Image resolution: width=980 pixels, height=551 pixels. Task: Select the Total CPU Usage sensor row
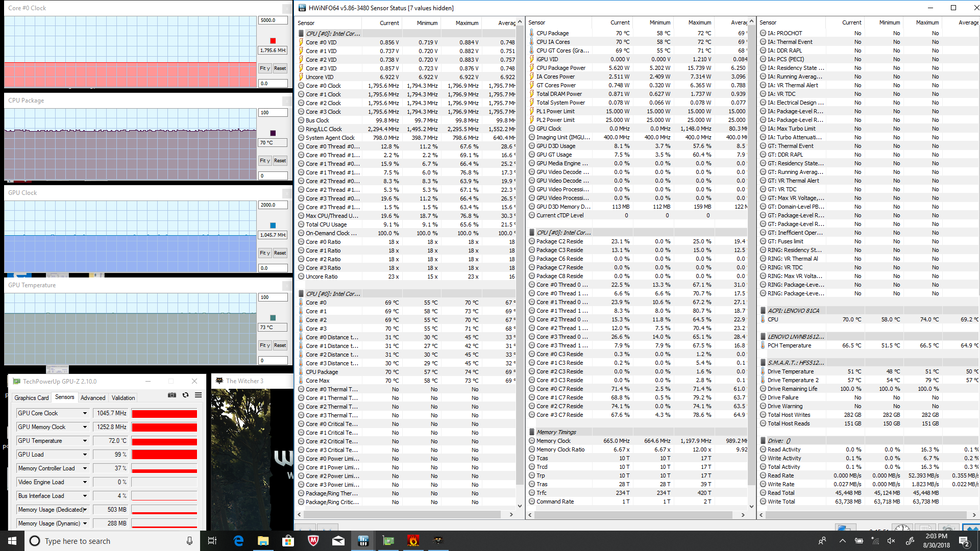click(x=406, y=224)
